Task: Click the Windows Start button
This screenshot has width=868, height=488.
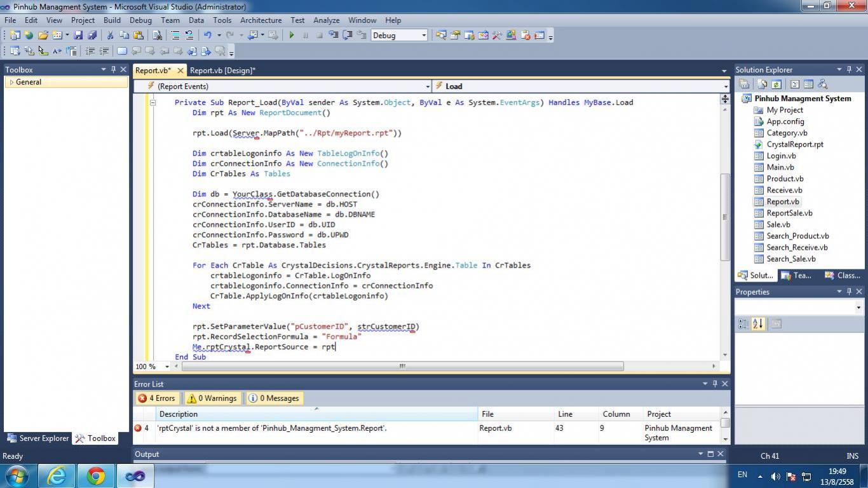Action: click(x=17, y=475)
